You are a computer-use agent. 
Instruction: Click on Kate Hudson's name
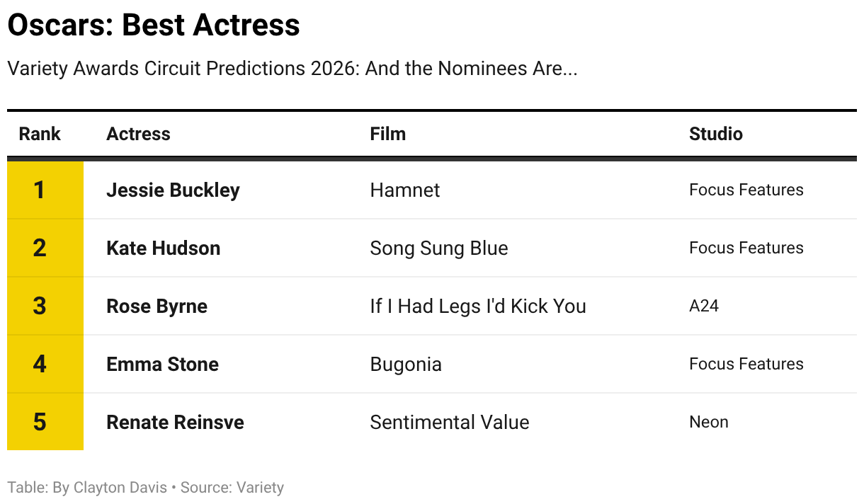(x=163, y=248)
